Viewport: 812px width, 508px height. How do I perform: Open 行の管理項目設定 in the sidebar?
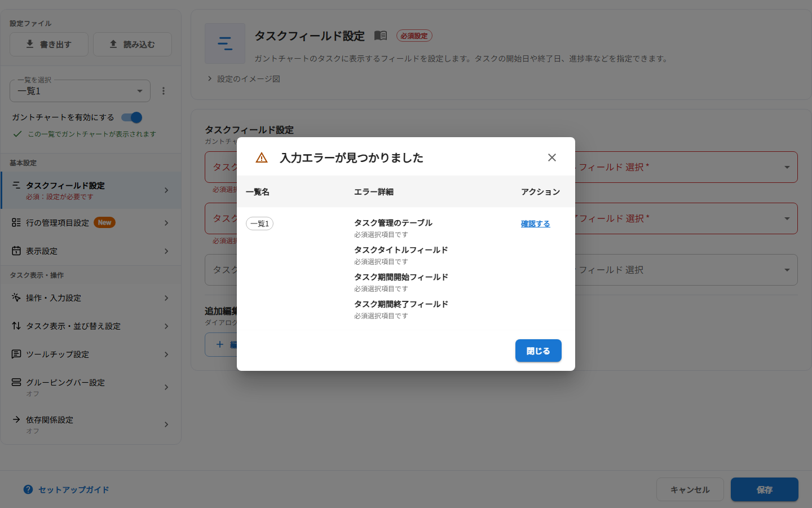91,223
